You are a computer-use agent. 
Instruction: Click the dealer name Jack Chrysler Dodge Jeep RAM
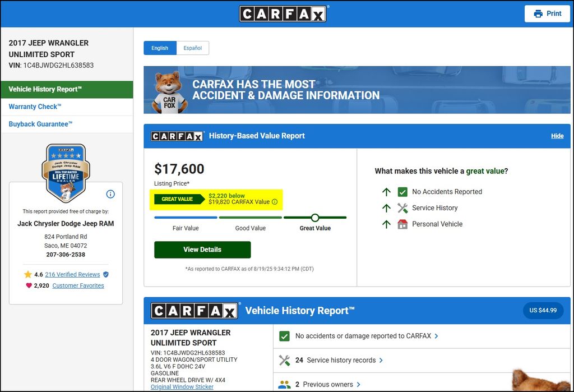coord(66,223)
